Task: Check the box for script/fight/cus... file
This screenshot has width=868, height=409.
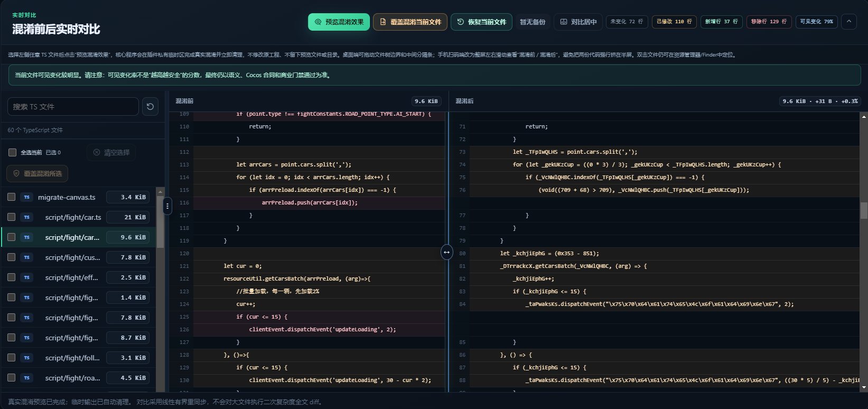Action: 12,257
